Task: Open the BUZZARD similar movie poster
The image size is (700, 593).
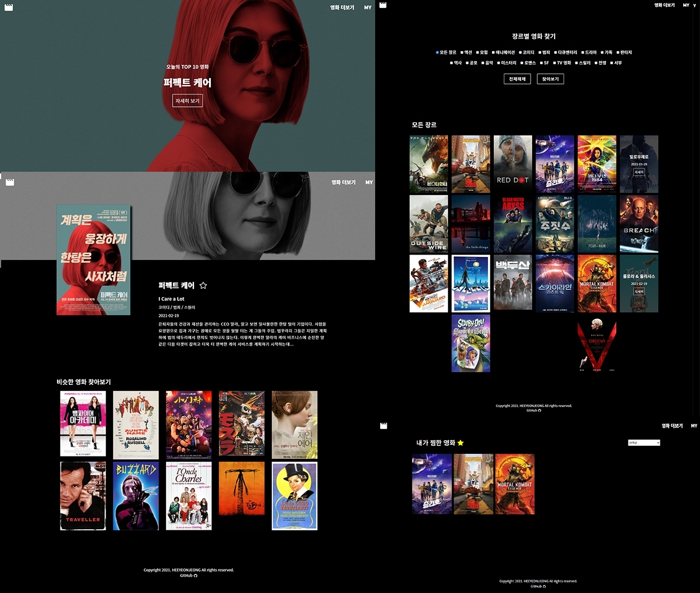Action: tap(136, 496)
